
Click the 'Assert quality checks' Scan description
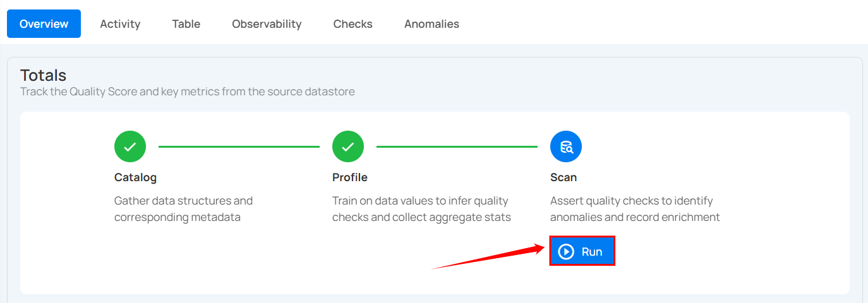(634, 209)
